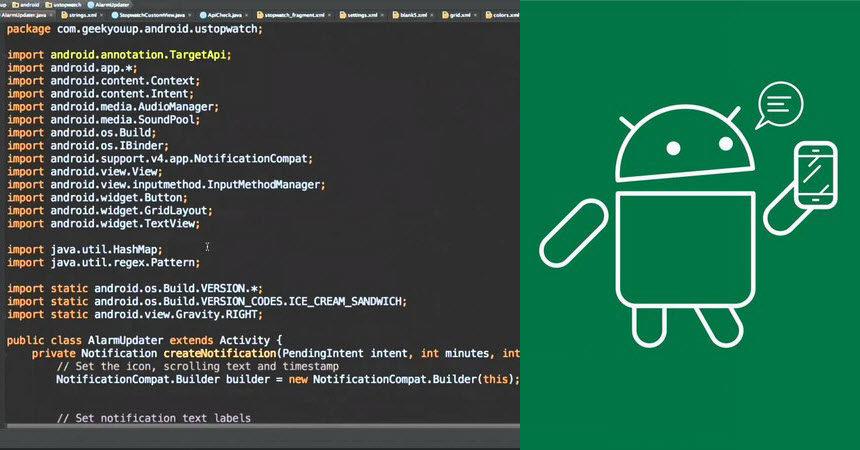860x450 pixels.
Task: Open the strings.xml editor tab
Action: click(82, 15)
